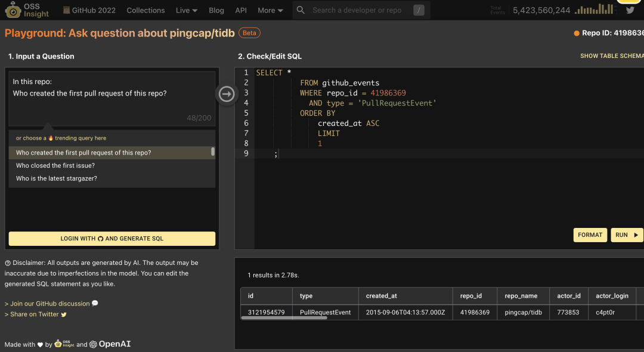
Task: Click the search magnifier icon
Action: tap(301, 10)
